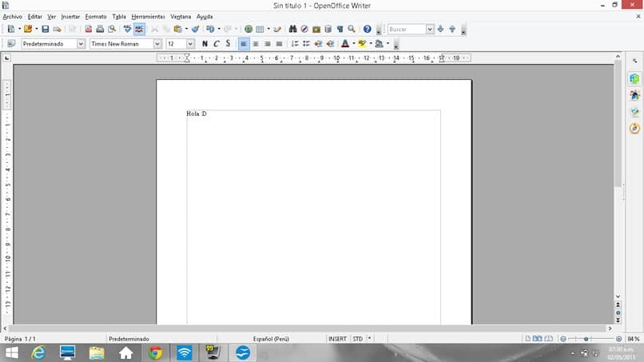644x362 pixels.
Task: Toggle AutoSpellcheck in the toolbar
Action: pos(139,30)
